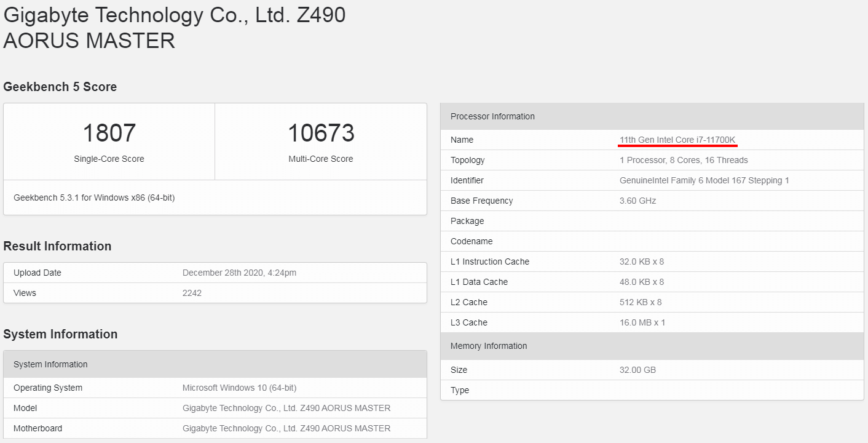This screenshot has height=443, width=868.
Task: Click the Result Information heading
Action: coord(57,246)
